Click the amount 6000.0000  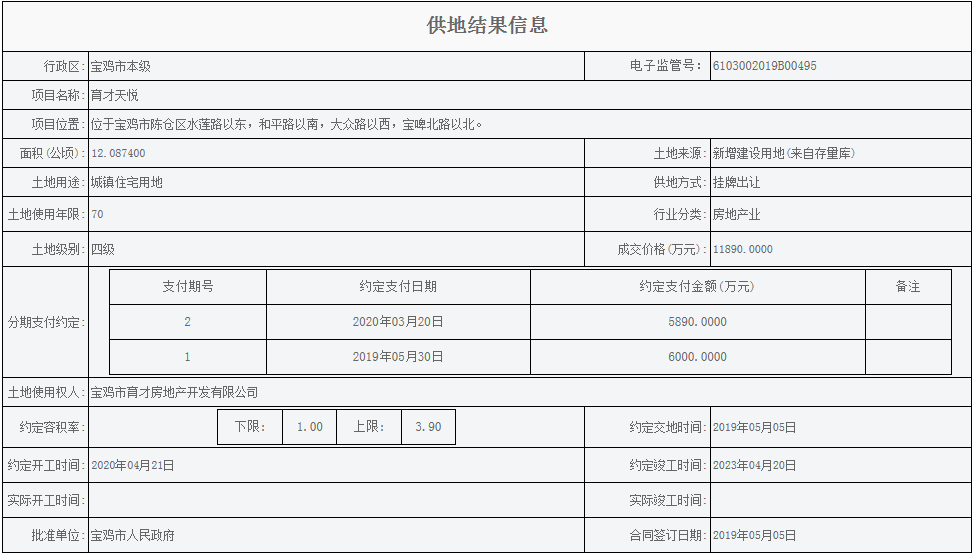tap(698, 357)
